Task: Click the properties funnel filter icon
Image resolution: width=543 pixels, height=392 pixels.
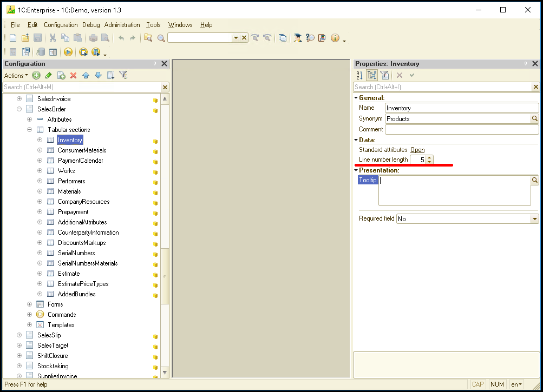Action: click(384, 75)
